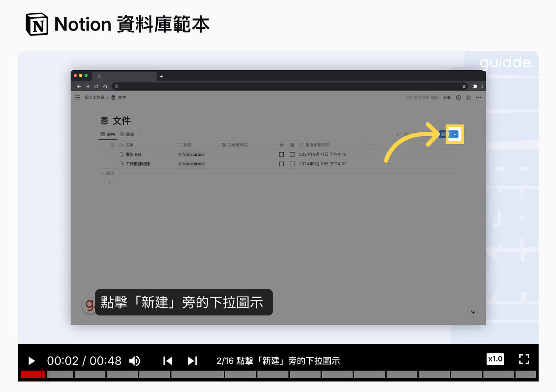Add page to favorites star

(x=469, y=97)
